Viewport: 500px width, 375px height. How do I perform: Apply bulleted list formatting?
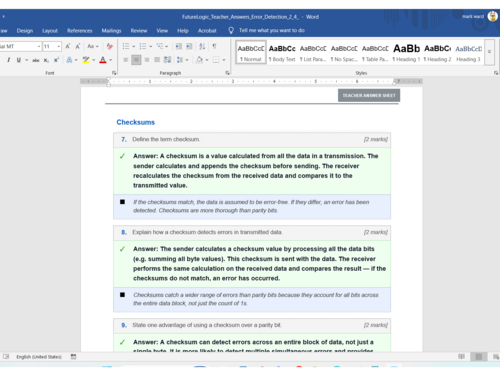[126, 46]
